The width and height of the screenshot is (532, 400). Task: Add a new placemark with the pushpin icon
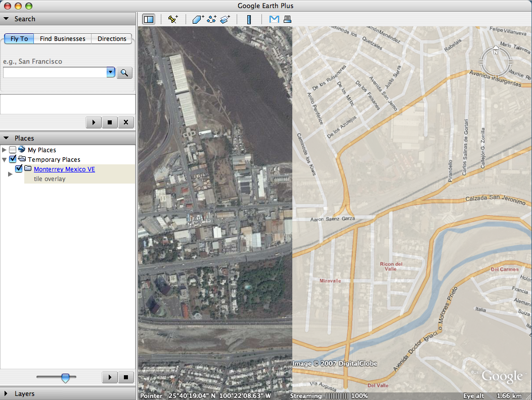[x=173, y=19]
